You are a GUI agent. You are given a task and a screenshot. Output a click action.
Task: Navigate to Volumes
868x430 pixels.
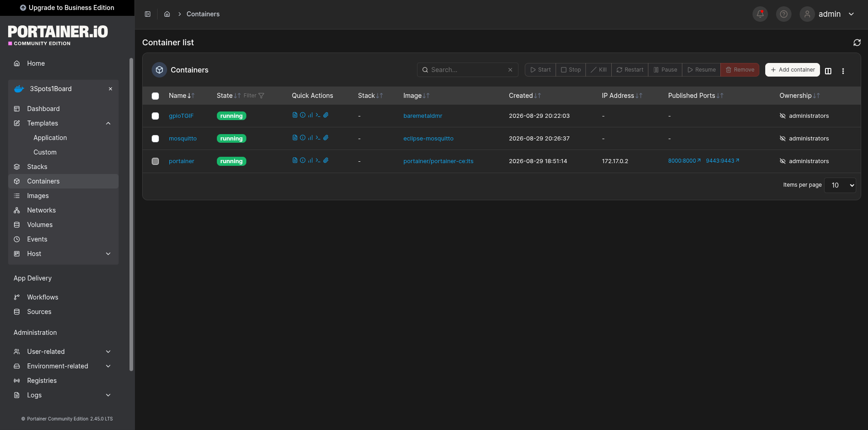[63, 225]
